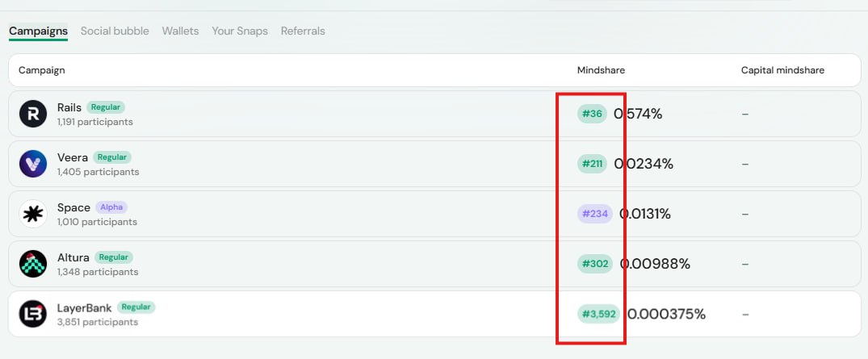Click the Regular badge next to LayerBank
The height and width of the screenshot is (359, 868).
(x=136, y=307)
